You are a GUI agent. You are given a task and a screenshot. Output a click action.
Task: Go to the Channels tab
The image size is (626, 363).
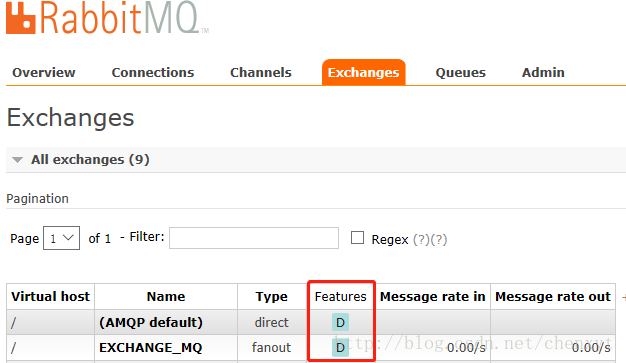point(261,73)
